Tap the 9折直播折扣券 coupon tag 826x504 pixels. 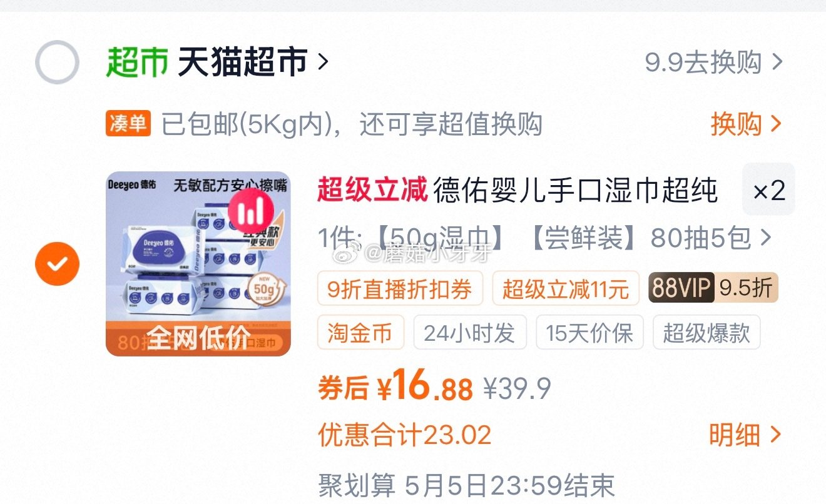(400, 288)
